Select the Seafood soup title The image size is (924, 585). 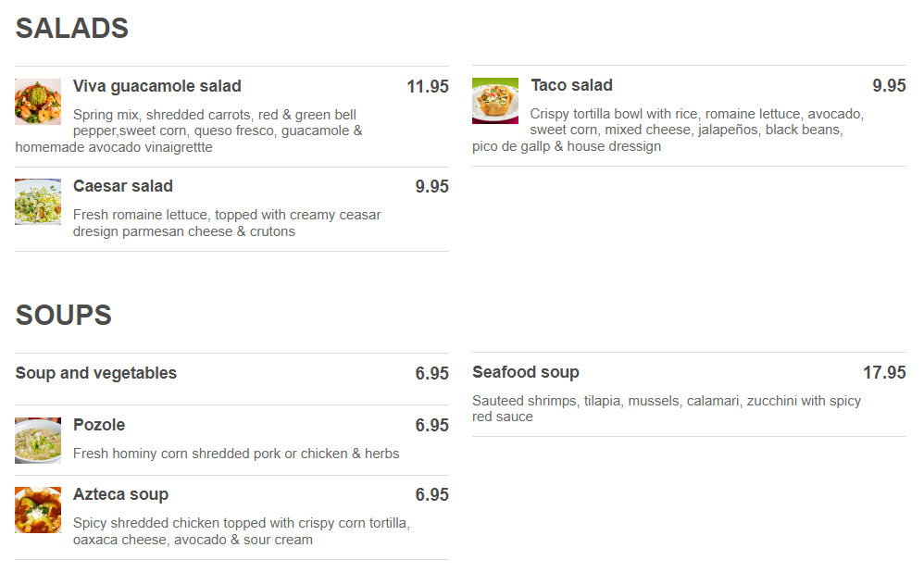point(526,372)
